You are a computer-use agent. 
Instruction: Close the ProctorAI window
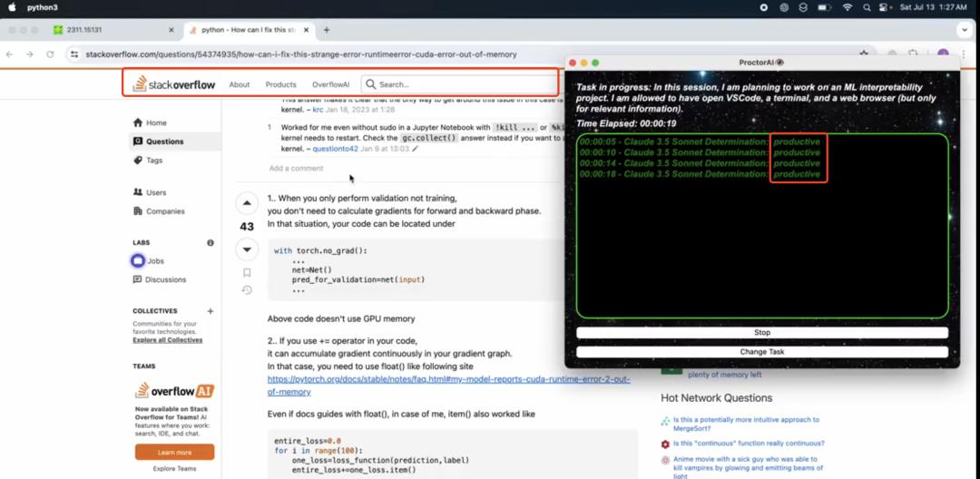pyautogui.click(x=573, y=64)
